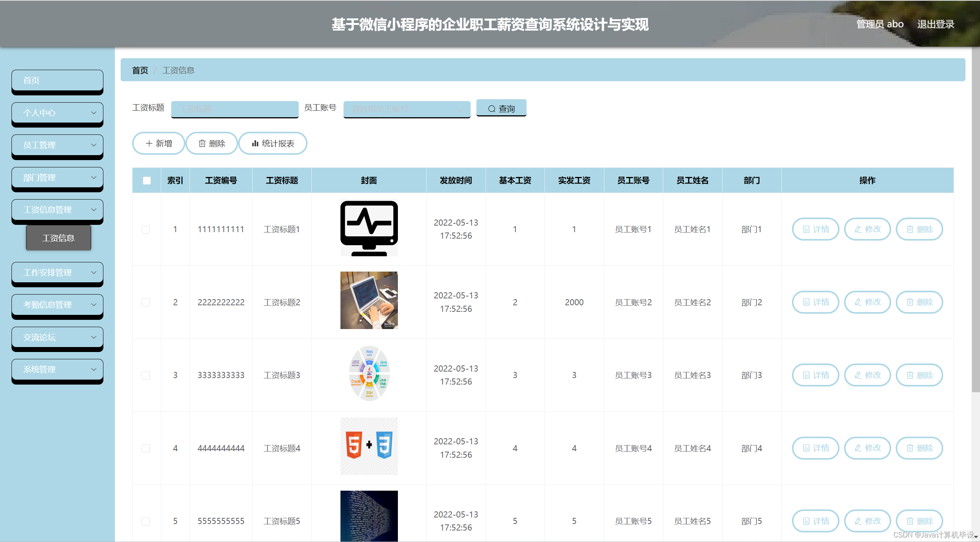The height and width of the screenshot is (542, 980).
Task: Expand the 考勤信息管理 sidebar menu
Action: coord(57,305)
